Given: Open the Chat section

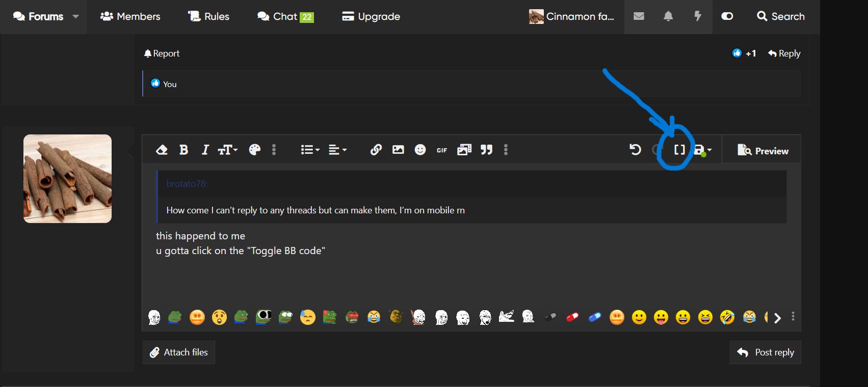Looking at the screenshot, I should point(285,16).
